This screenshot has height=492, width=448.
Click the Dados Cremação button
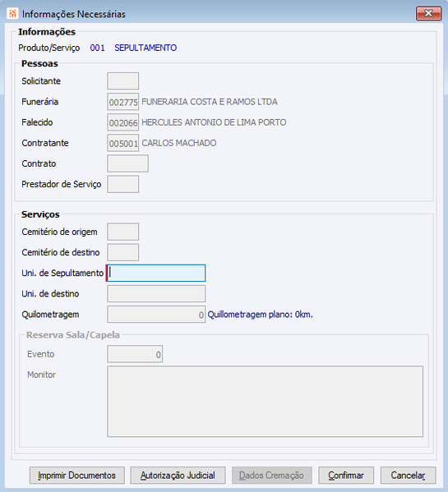(271, 476)
